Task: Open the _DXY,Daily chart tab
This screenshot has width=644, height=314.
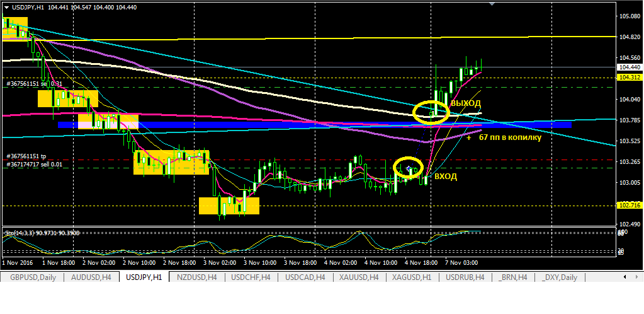Action: [560, 277]
